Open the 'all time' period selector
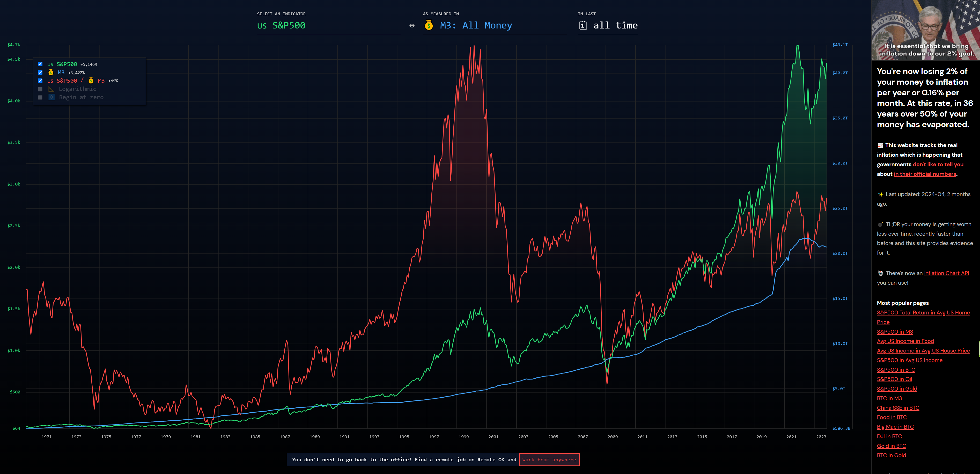The height and width of the screenshot is (474, 980). 608,25
